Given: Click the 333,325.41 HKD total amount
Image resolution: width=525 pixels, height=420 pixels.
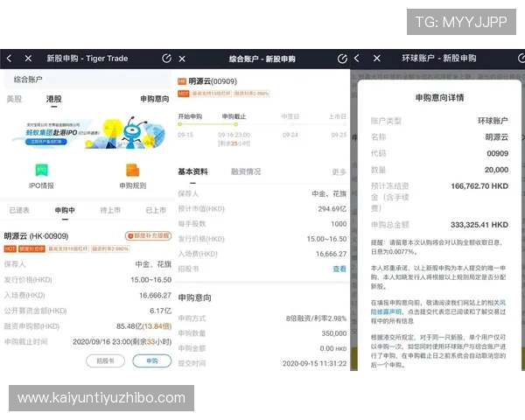Looking at the screenshot, I should tap(479, 225).
